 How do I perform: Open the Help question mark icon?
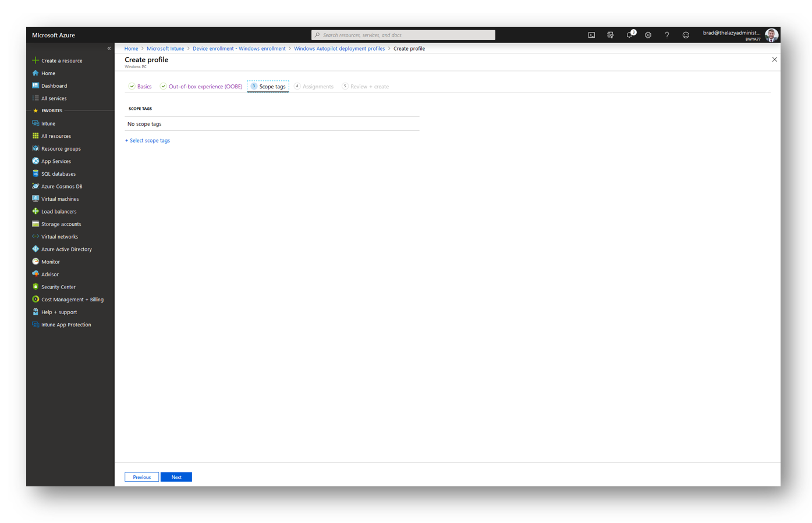pos(667,35)
